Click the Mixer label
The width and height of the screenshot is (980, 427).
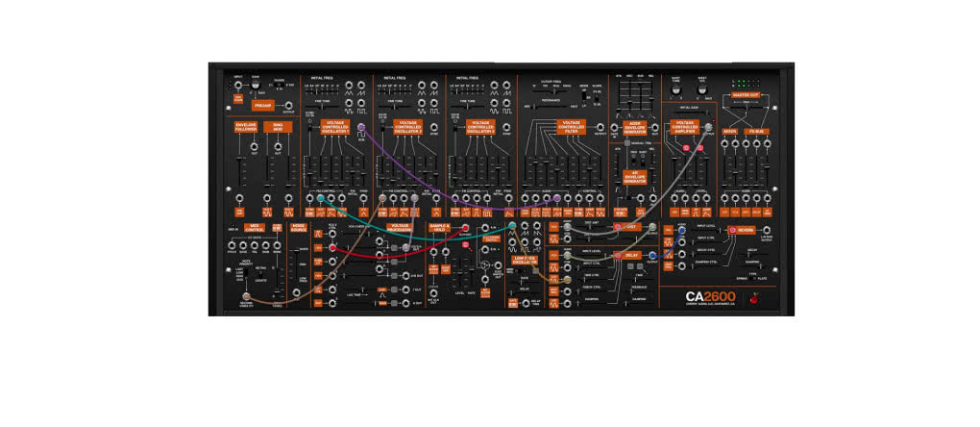(730, 132)
